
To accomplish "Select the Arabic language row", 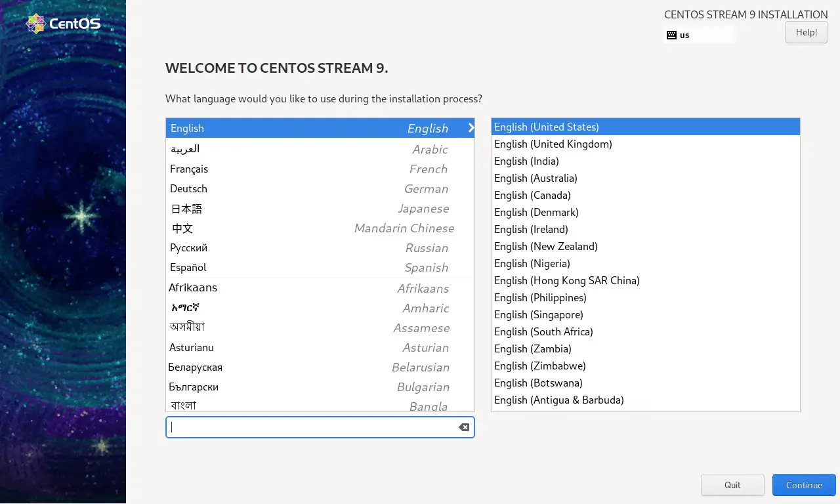I will point(320,149).
